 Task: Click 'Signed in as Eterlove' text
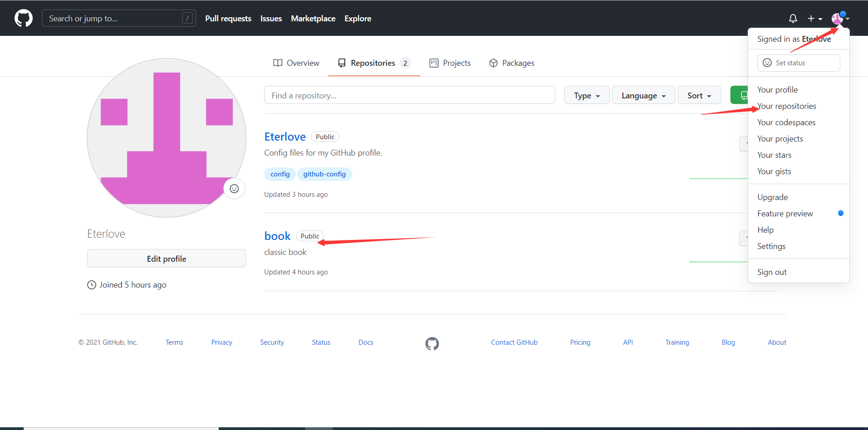pyautogui.click(x=794, y=39)
